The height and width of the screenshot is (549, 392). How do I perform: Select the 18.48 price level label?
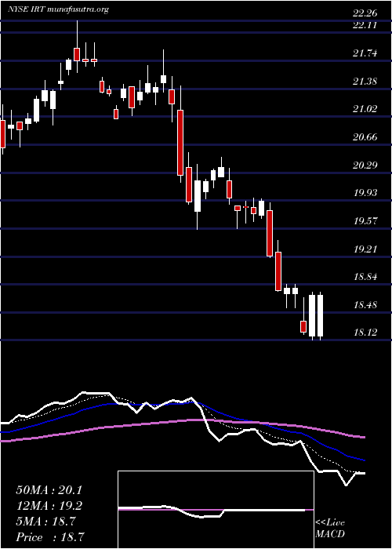(x=365, y=304)
